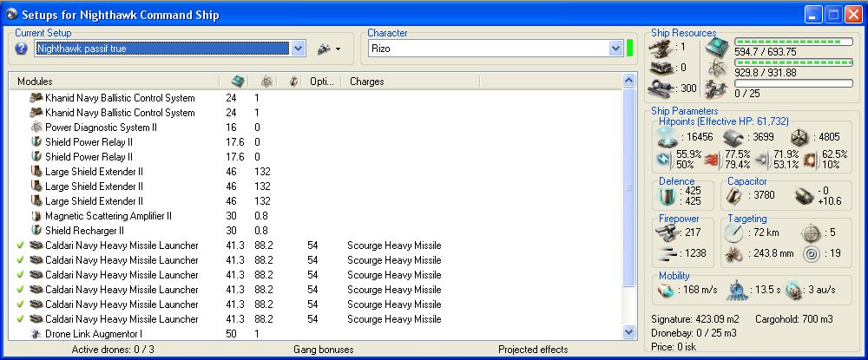This screenshot has height=360, width=868.
Task: Click the ship velocity icon
Action: (x=666, y=291)
